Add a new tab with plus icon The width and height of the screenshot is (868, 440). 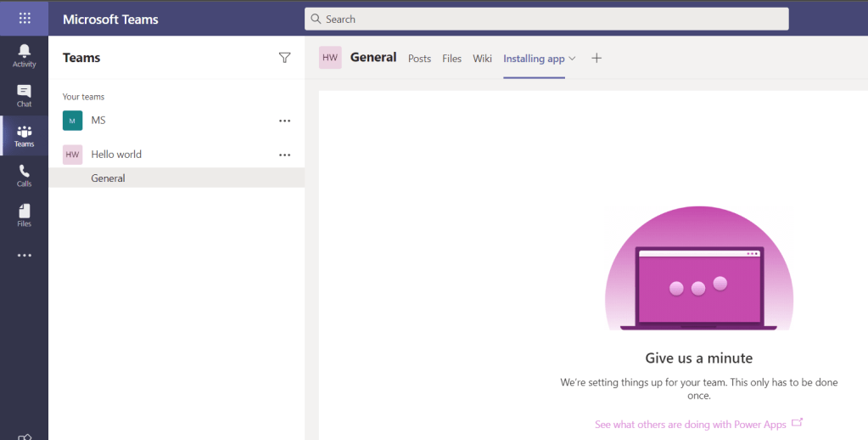[596, 58]
